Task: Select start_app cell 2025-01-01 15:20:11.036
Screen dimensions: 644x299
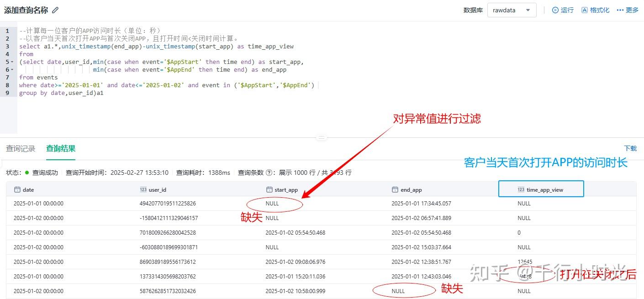Action: coord(295,277)
